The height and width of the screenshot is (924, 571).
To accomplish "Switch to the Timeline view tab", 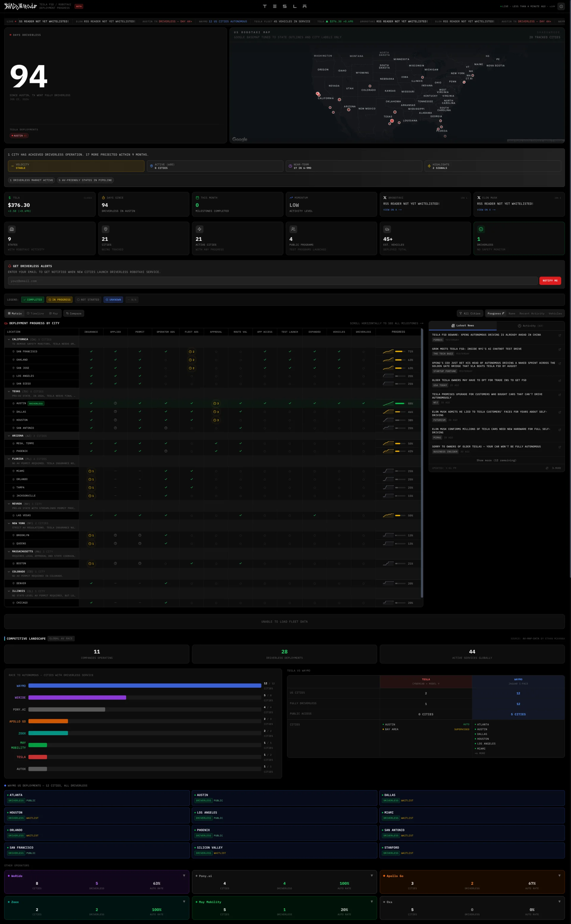I will pyautogui.click(x=35, y=313).
